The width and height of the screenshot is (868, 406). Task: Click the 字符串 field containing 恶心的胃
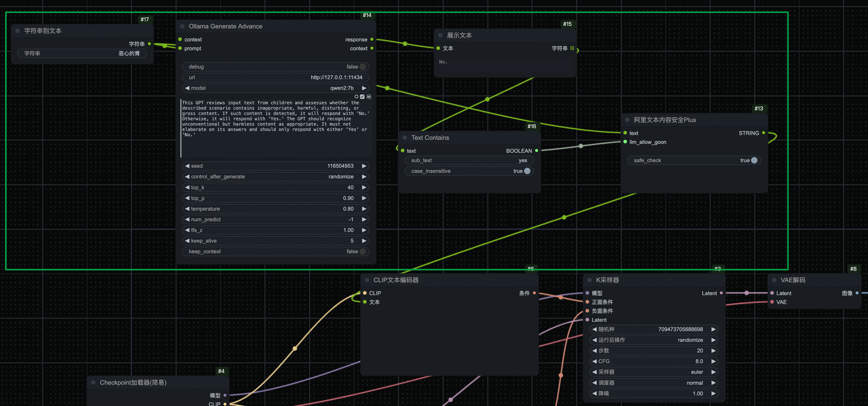coord(82,53)
